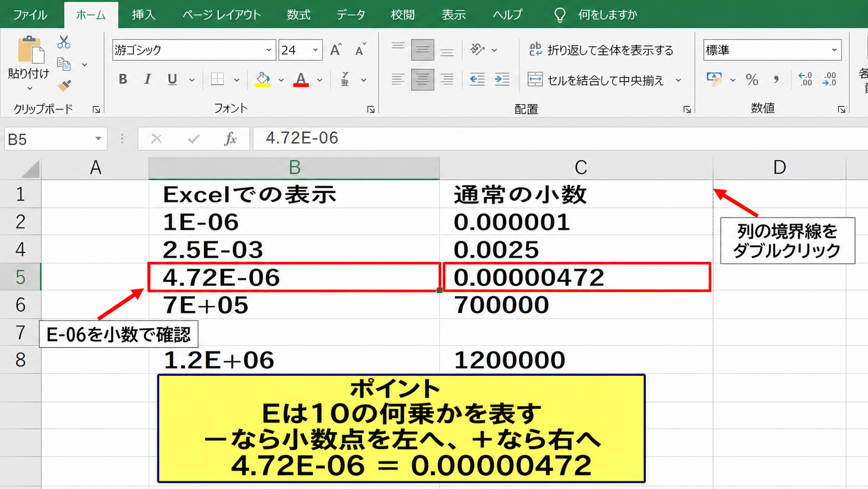Open phonetic guide (furigana) icon

(x=345, y=80)
